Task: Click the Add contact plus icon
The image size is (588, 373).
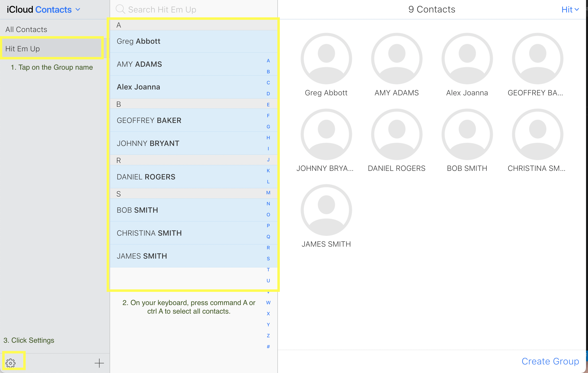Action: click(x=100, y=363)
